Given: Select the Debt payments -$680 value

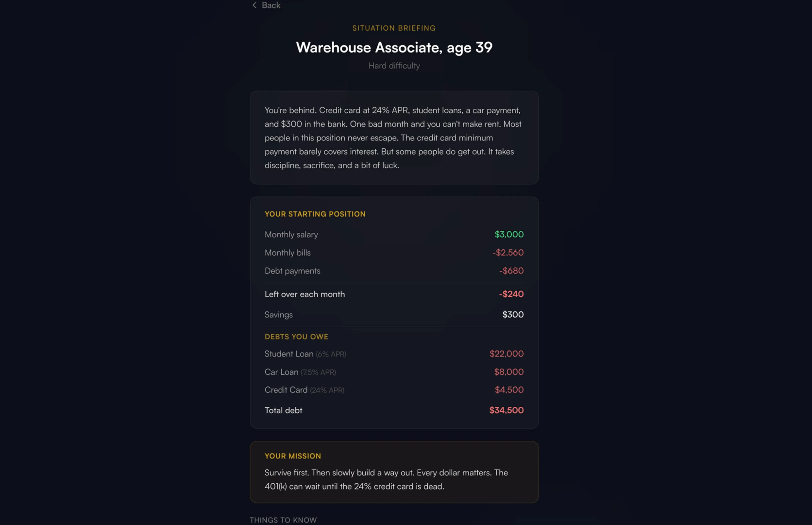Looking at the screenshot, I should (511, 270).
